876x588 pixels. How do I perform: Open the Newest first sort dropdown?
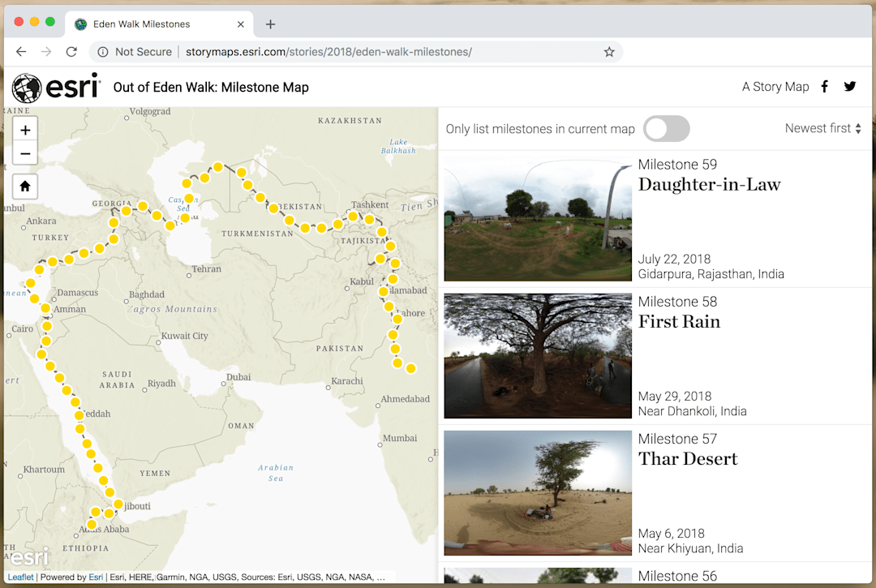(x=822, y=128)
